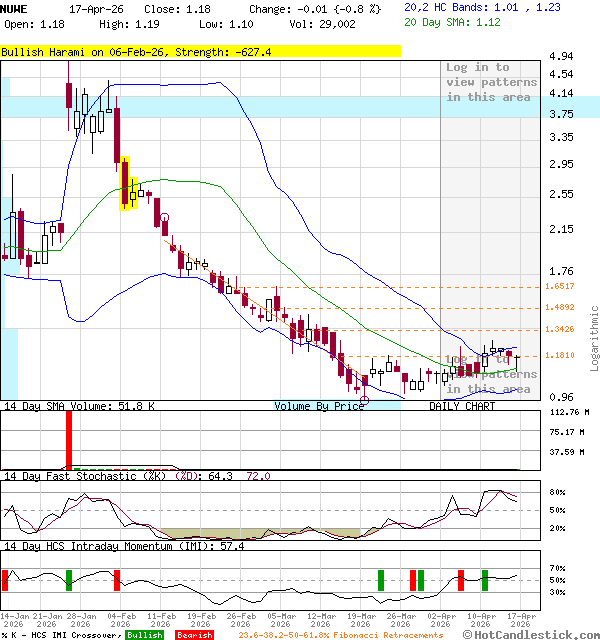Click the Fibonacci Retracements legend text
The width and height of the screenshot is (600, 640).
340,635
